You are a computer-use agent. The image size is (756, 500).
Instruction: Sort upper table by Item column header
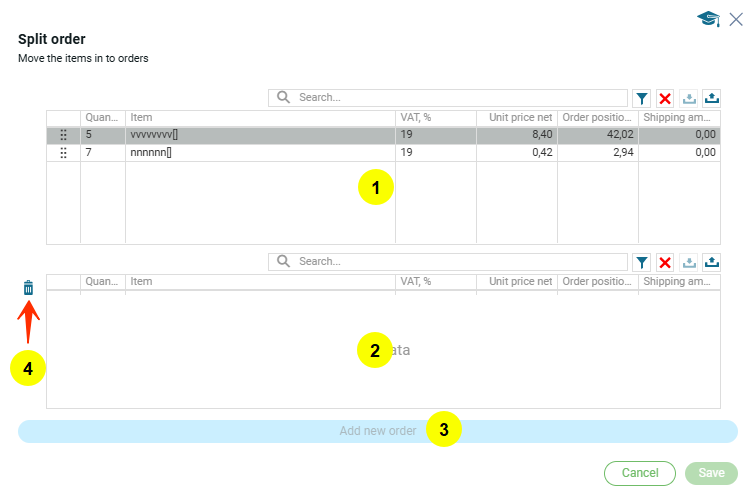[260, 118]
